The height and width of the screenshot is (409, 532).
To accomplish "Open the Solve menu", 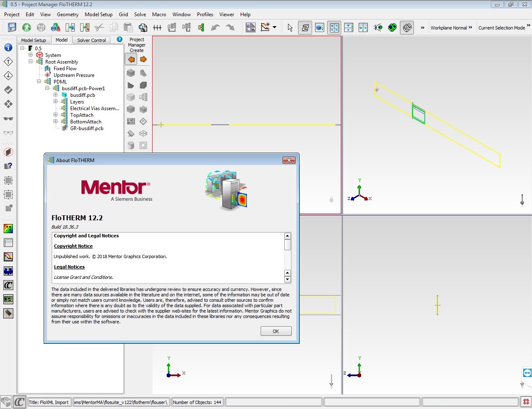I will click(x=140, y=14).
